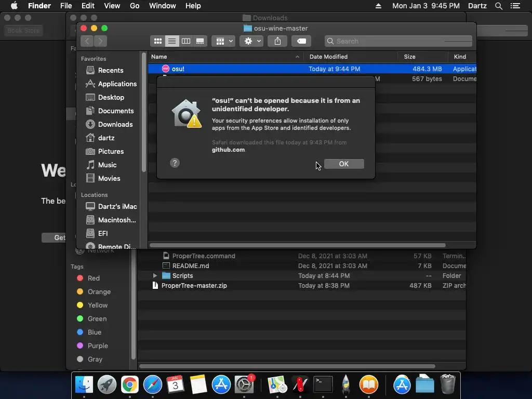This screenshot has width=532, height=399.
Task: Click OK in the unidentified developer dialog
Action: click(344, 164)
